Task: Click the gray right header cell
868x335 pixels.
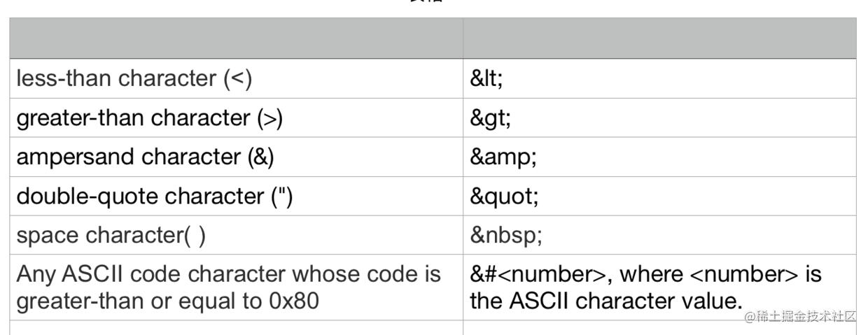Action: click(x=659, y=38)
